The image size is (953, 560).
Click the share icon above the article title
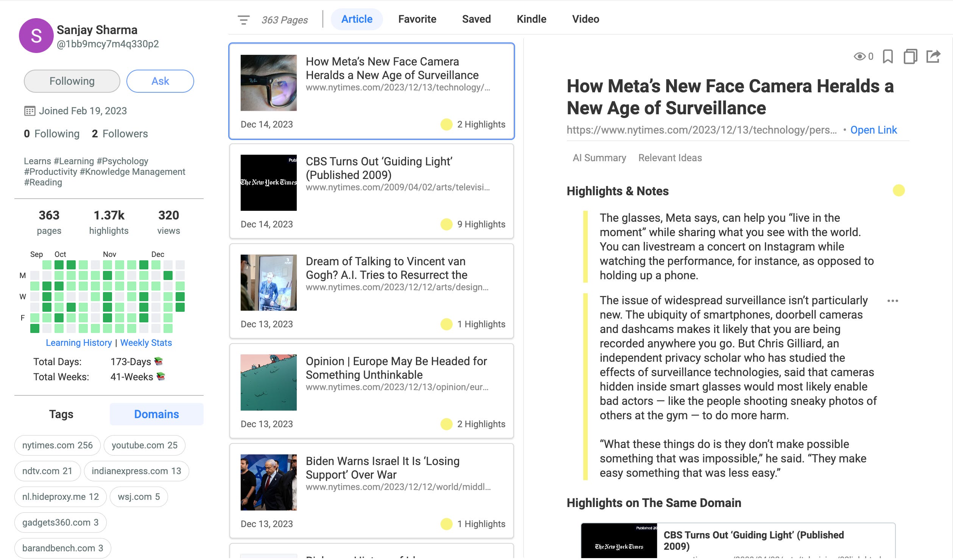[933, 57]
